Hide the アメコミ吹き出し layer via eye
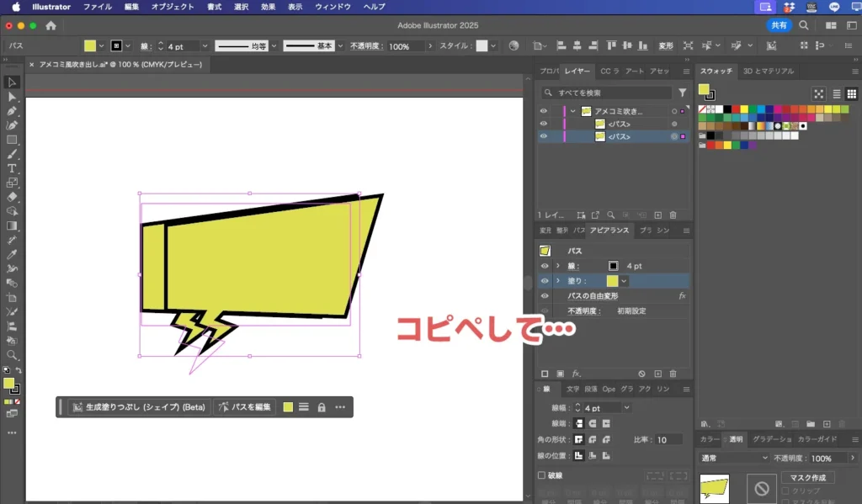 pos(543,111)
